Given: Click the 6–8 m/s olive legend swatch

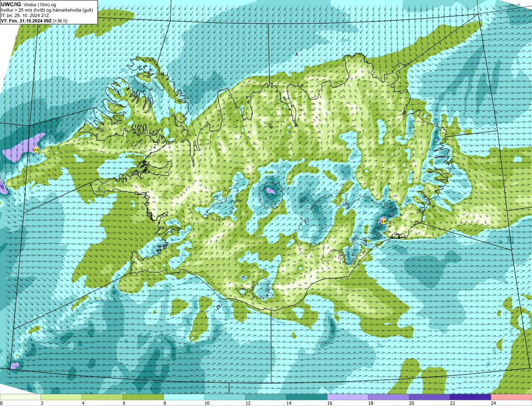Looking at the screenshot, I should click(x=143, y=397).
